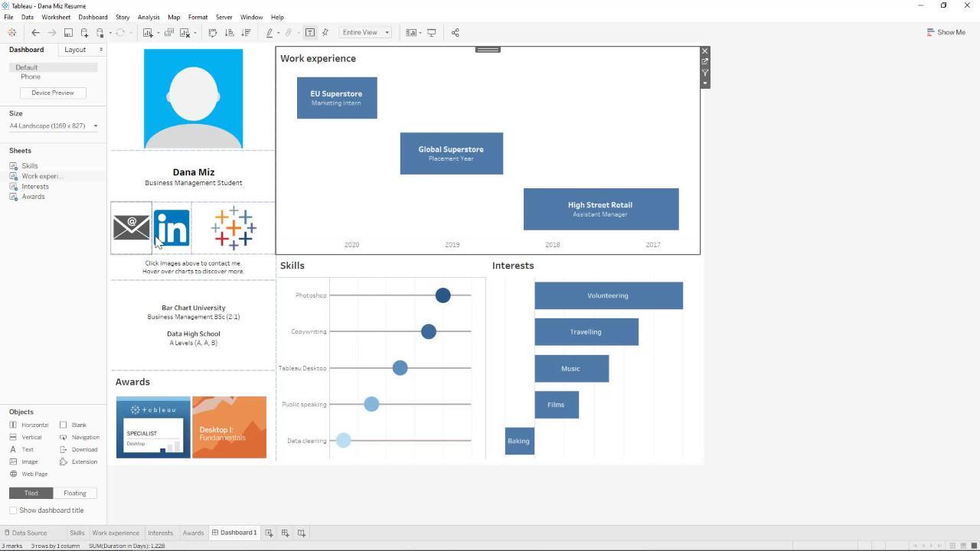Open the Clear Sheet dropdown arrow

(x=194, y=33)
